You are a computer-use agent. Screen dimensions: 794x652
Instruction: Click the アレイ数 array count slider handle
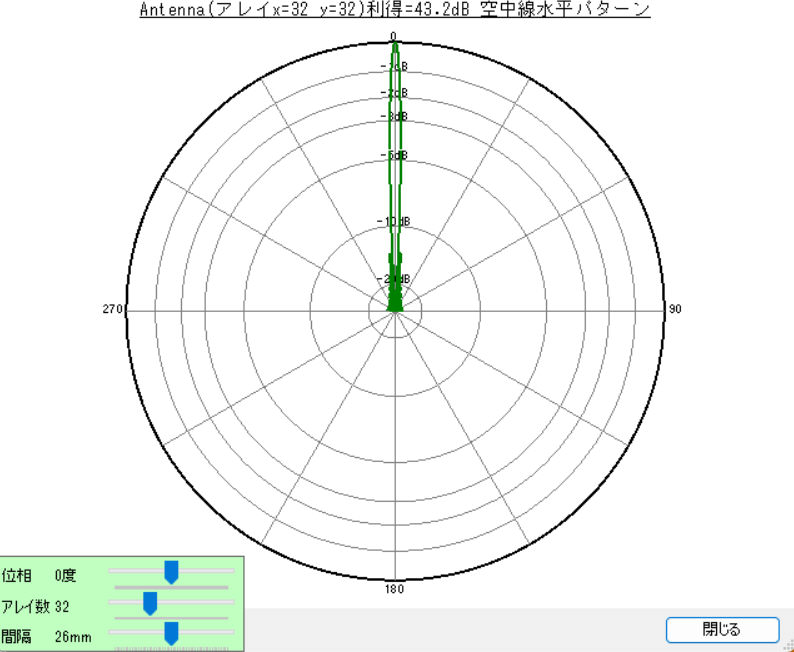pos(150,603)
